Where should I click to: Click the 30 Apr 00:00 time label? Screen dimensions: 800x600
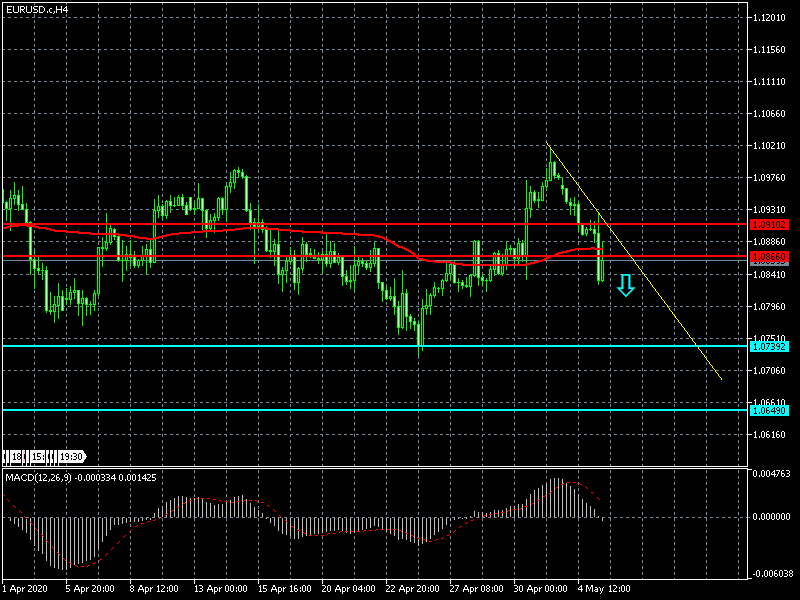coord(542,589)
